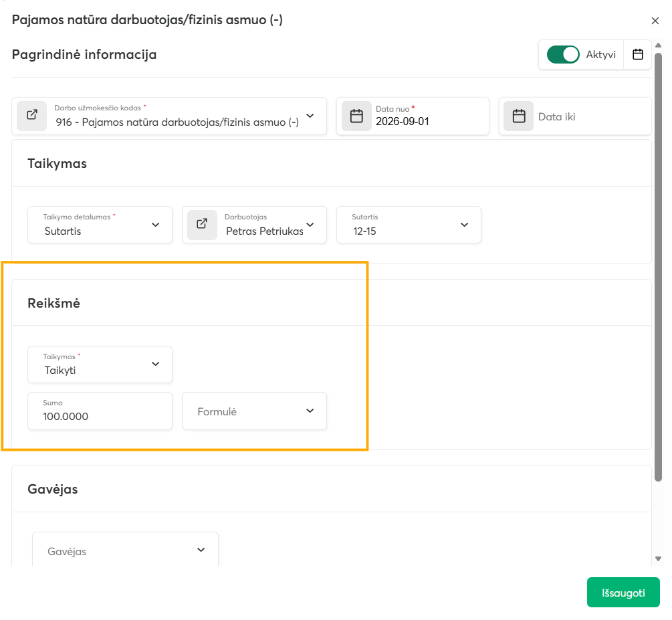Click the vertical scrollbar thumb
Image resolution: width=672 pixels, height=620 pixels.
(x=658, y=266)
